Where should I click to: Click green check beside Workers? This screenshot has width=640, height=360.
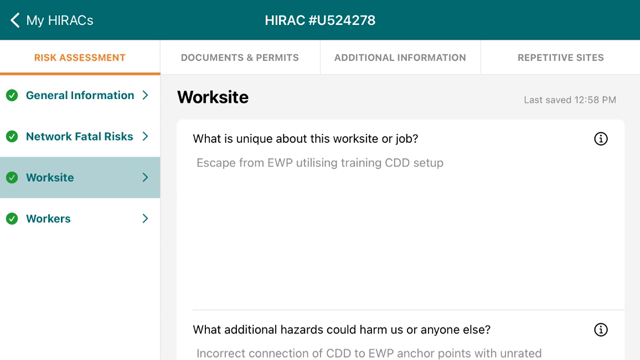tap(12, 219)
